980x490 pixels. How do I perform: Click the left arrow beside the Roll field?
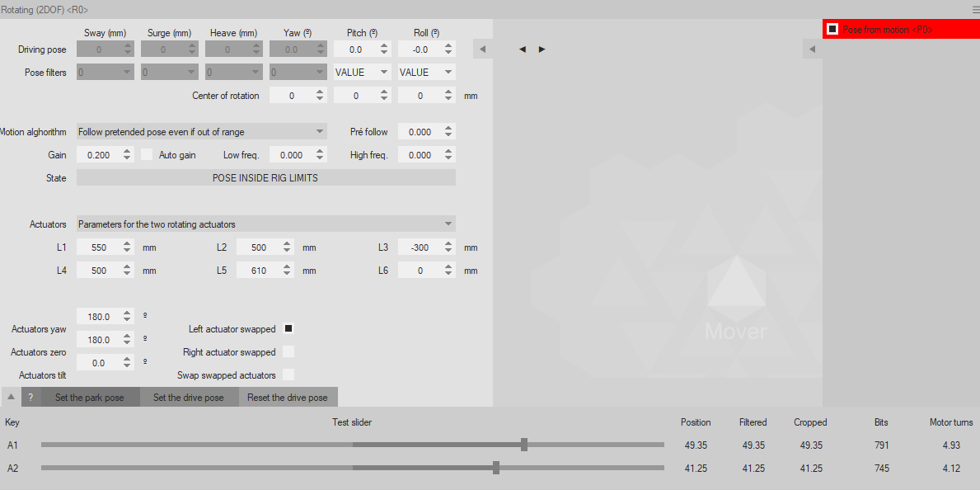[x=482, y=49]
